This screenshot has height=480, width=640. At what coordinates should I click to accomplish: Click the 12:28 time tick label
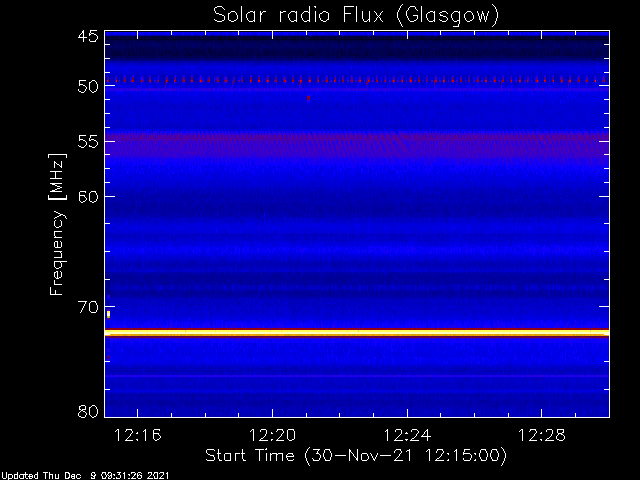(542, 436)
